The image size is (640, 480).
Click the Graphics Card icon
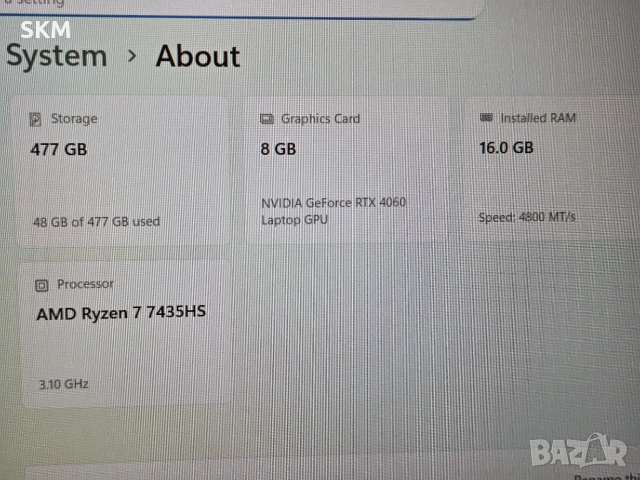pyautogui.click(x=267, y=119)
